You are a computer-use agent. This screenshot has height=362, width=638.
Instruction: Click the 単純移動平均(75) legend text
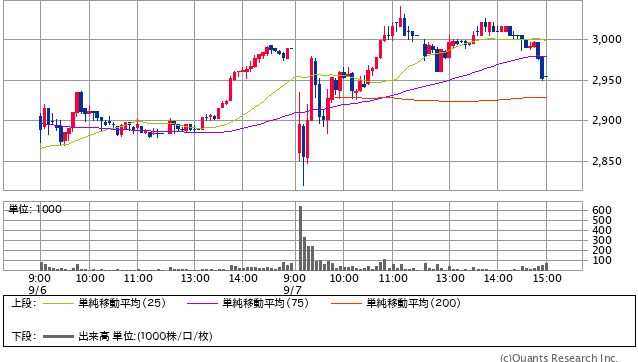pyautogui.click(x=266, y=303)
